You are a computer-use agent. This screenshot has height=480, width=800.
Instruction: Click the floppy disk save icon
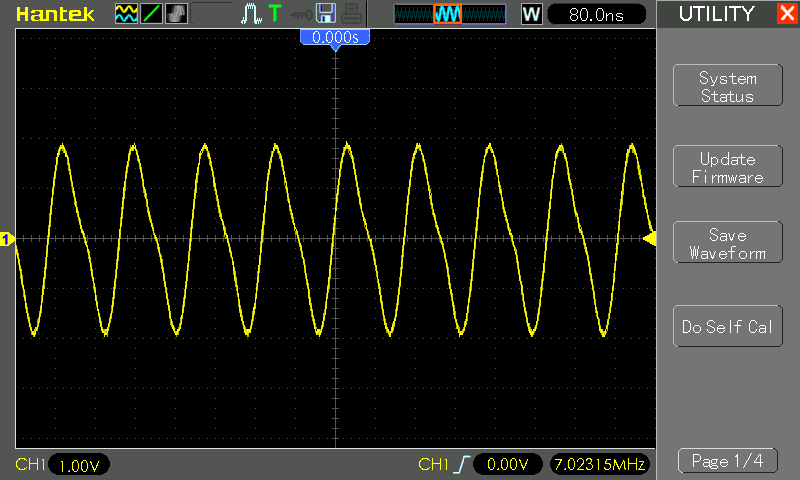[x=326, y=13]
